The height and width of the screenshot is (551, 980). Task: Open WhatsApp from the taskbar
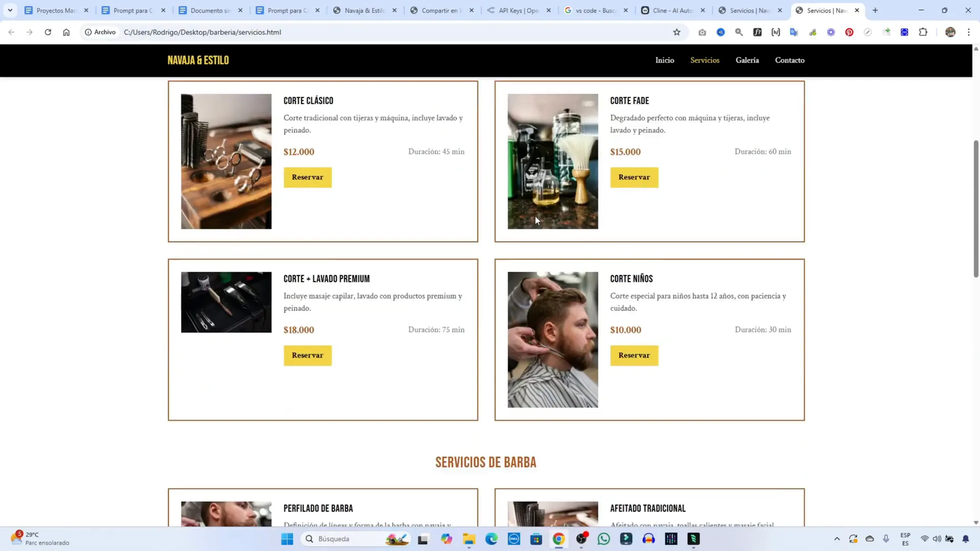pos(603,539)
